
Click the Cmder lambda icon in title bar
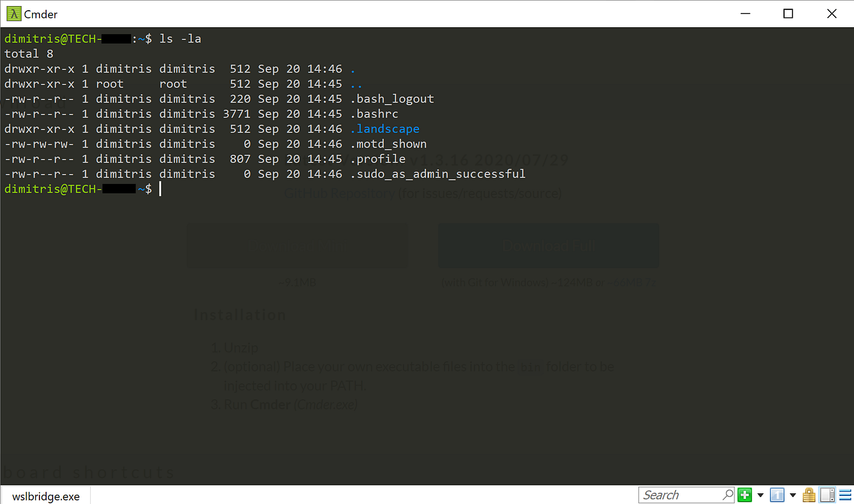pyautogui.click(x=13, y=13)
